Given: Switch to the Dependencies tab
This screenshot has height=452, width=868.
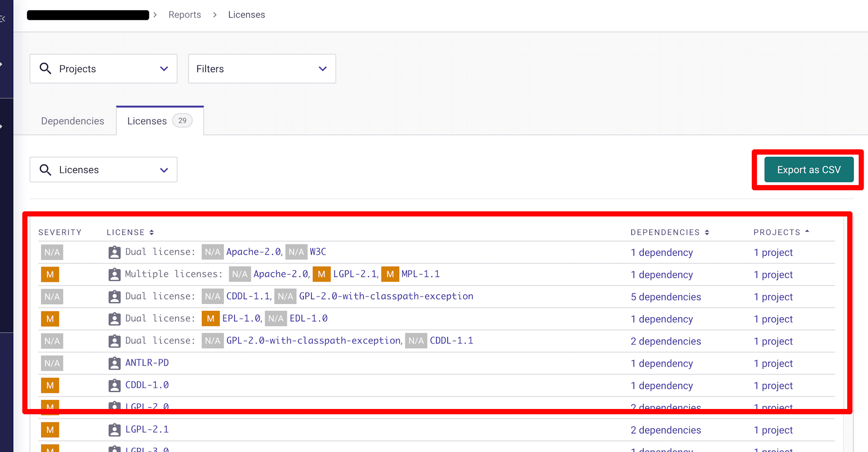Looking at the screenshot, I should coord(72,121).
